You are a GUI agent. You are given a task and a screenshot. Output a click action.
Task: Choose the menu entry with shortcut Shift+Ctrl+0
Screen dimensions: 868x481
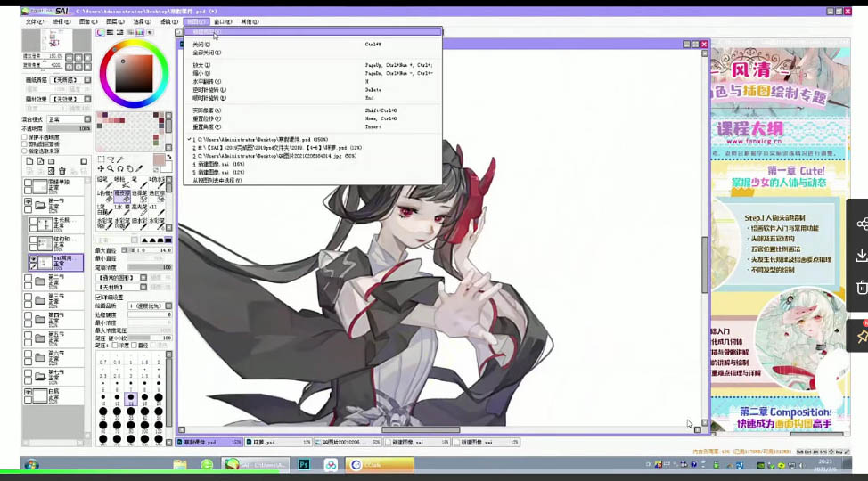point(313,110)
